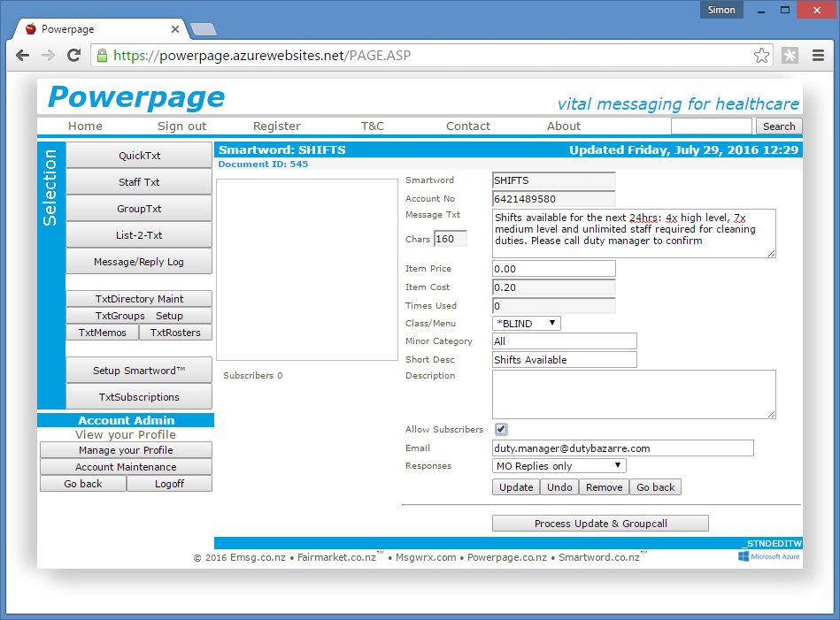Expand the Responses dropdown
The width and height of the screenshot is (840, 620).
559,466
